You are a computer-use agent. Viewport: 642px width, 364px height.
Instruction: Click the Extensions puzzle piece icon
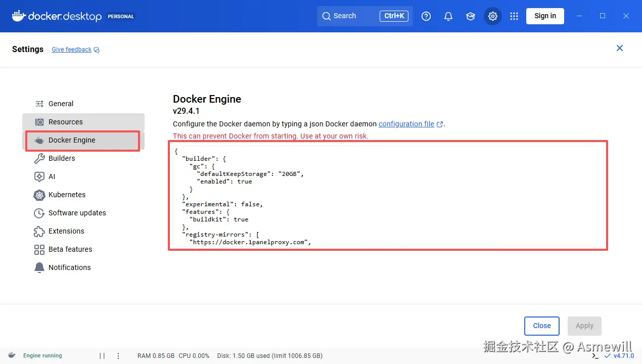click(39, 231)
